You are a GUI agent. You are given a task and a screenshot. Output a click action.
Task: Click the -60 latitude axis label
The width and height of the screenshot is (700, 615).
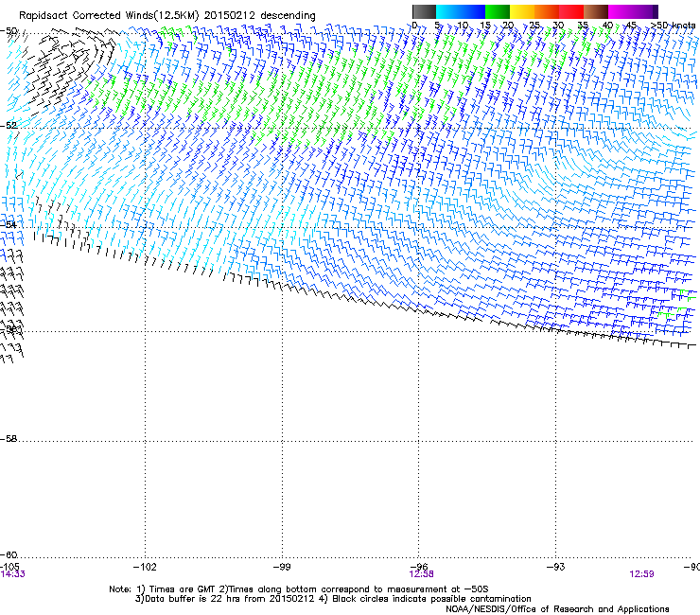tap(9, 554)
